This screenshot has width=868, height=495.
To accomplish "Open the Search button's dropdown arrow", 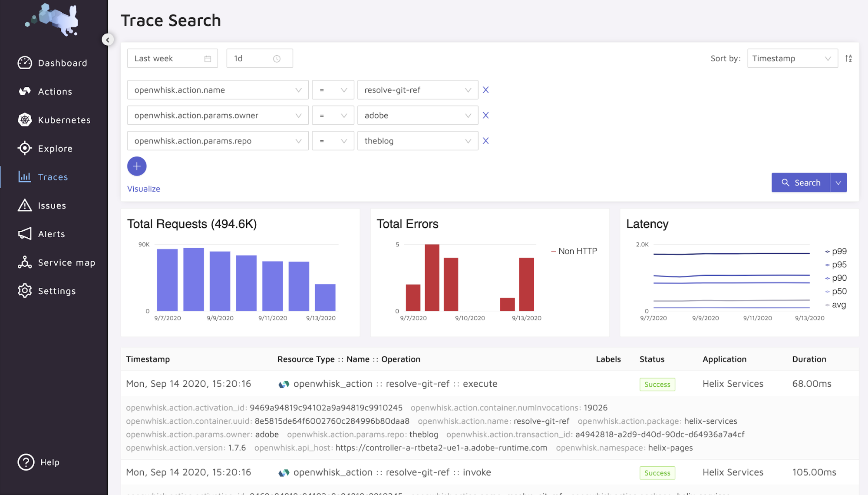I will click(838, 183).
